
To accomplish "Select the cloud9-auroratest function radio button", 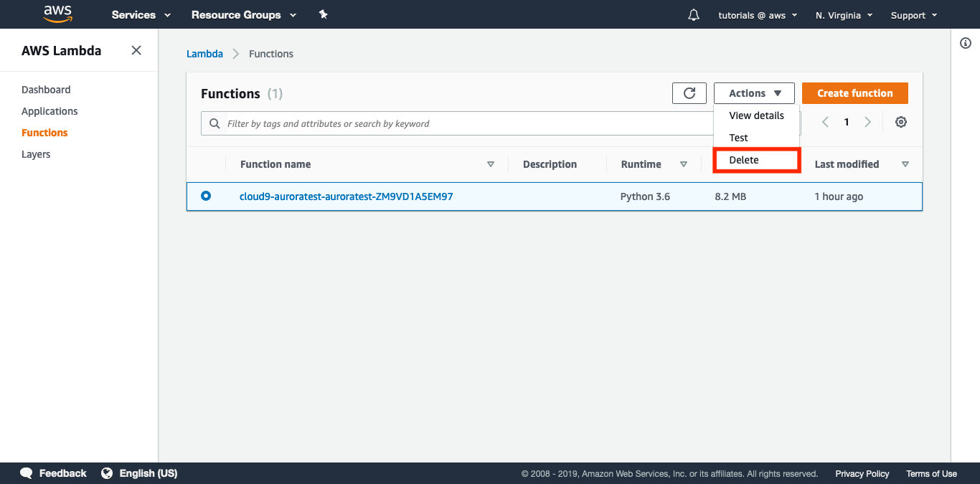I will coord(206,196).
